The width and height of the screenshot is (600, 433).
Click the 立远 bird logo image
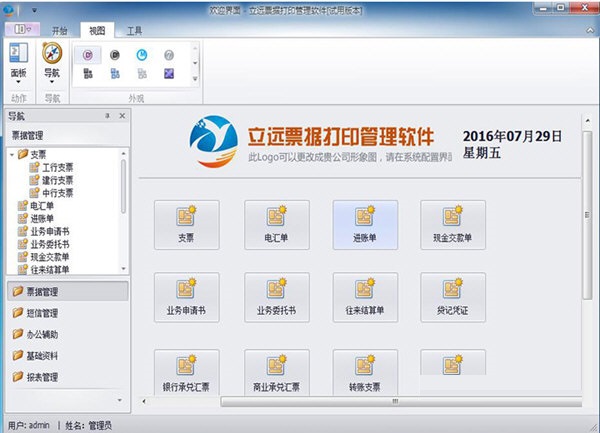click(x=214, y=142)
